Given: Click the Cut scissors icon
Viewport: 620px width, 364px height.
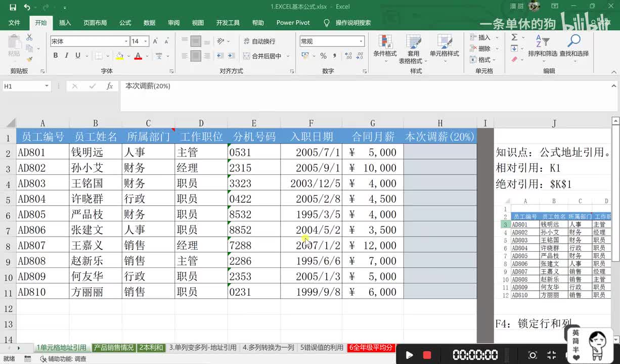Looking at the screenshot, I should (29, 37).
